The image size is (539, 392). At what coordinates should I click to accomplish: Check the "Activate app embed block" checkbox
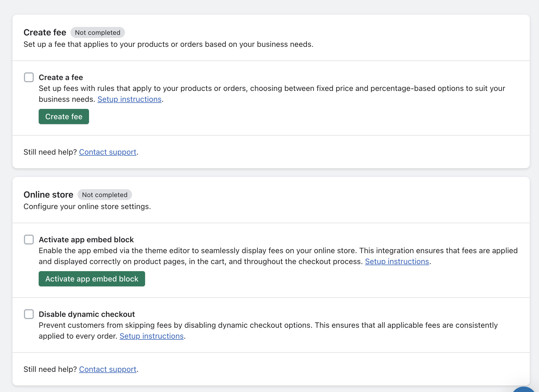tap(29, 240)
